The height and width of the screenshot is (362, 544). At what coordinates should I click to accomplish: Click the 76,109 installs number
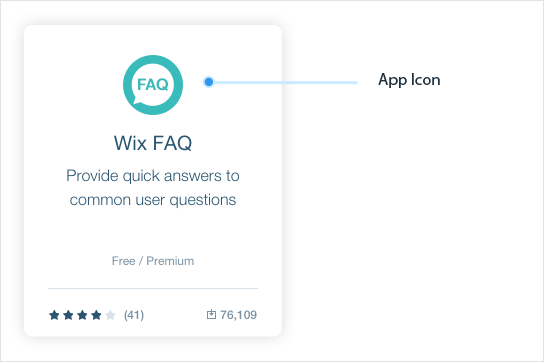click(239, 315)
